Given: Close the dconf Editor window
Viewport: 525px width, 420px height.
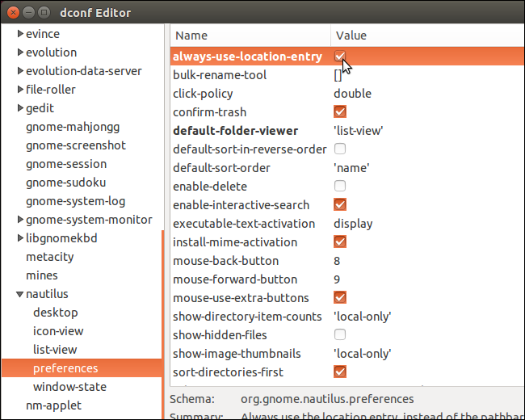Looking at the screenshot, I should pos(13,12).
